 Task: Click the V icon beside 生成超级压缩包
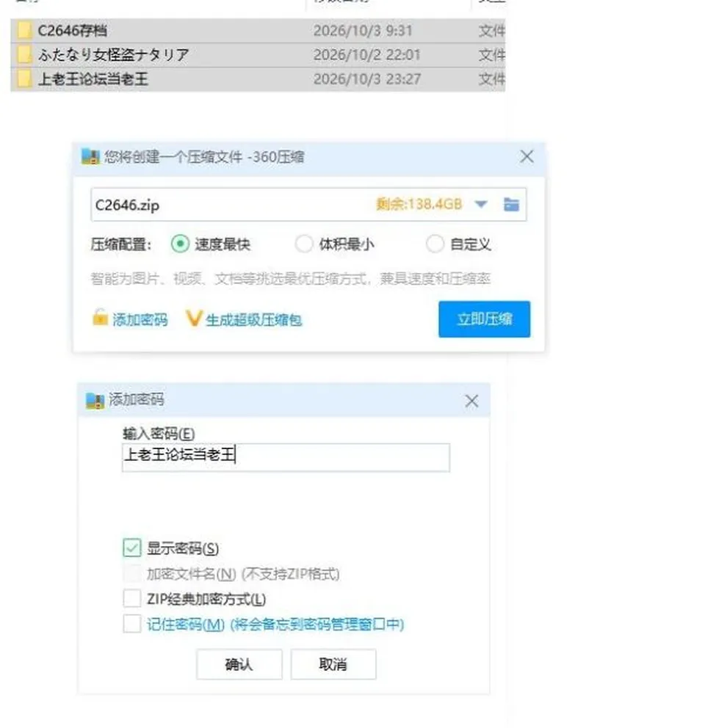coord(193,318)
